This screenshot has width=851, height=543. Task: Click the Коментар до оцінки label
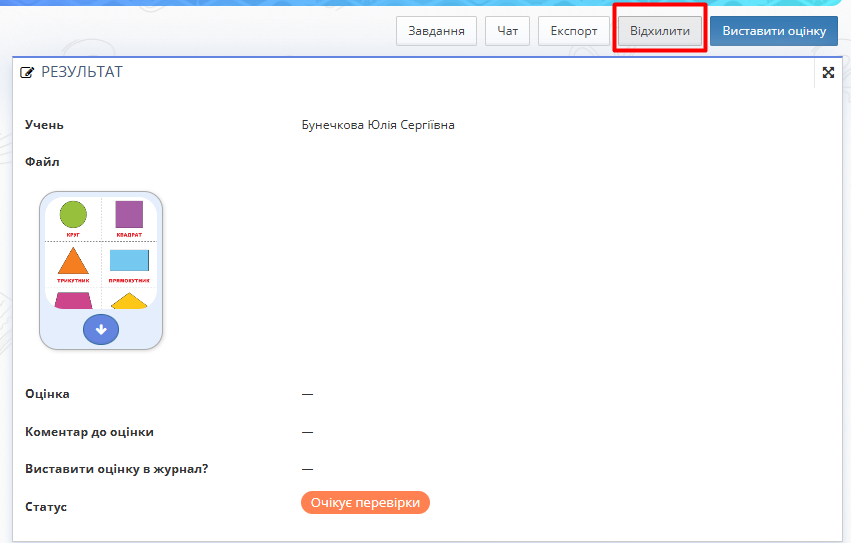[89, 432]
